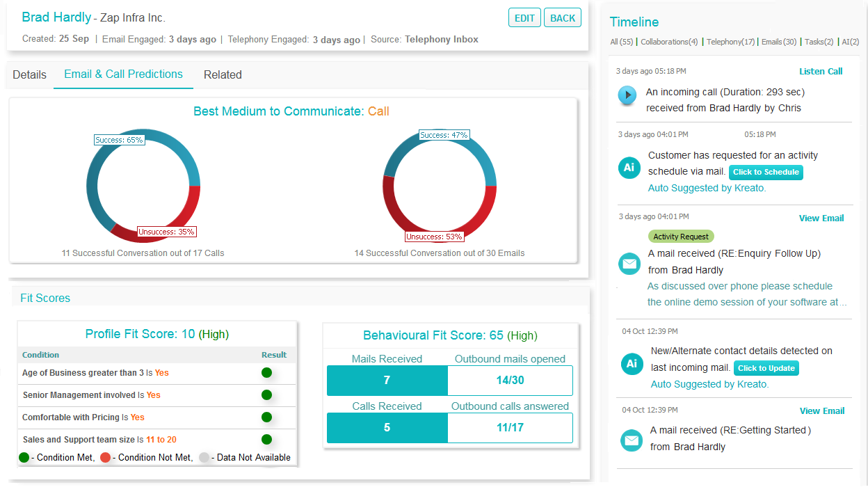Play the incoming call recording icon

click(x=627, y=95)
